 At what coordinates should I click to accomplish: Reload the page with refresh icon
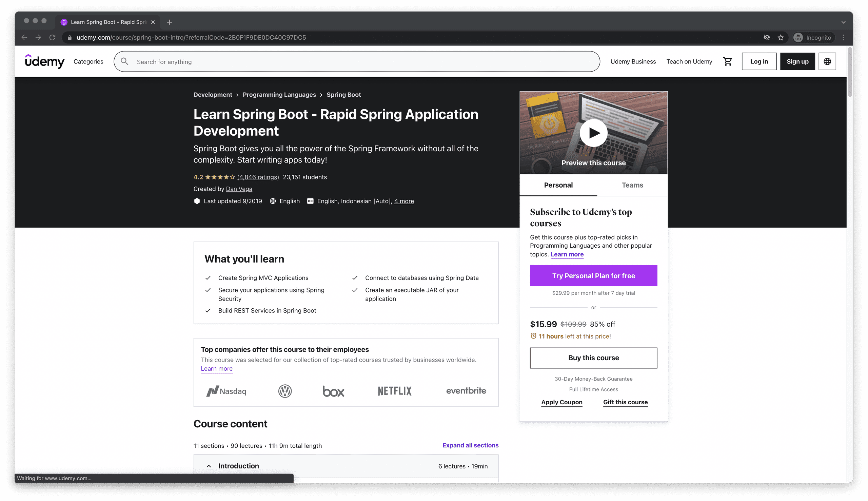coord(52,38)
